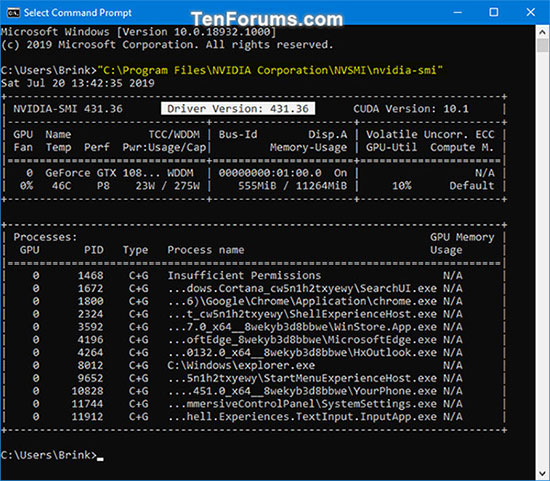
Task: Click the scrollbar down arrow
Action: pyautogui.click(x=542, y=474)
